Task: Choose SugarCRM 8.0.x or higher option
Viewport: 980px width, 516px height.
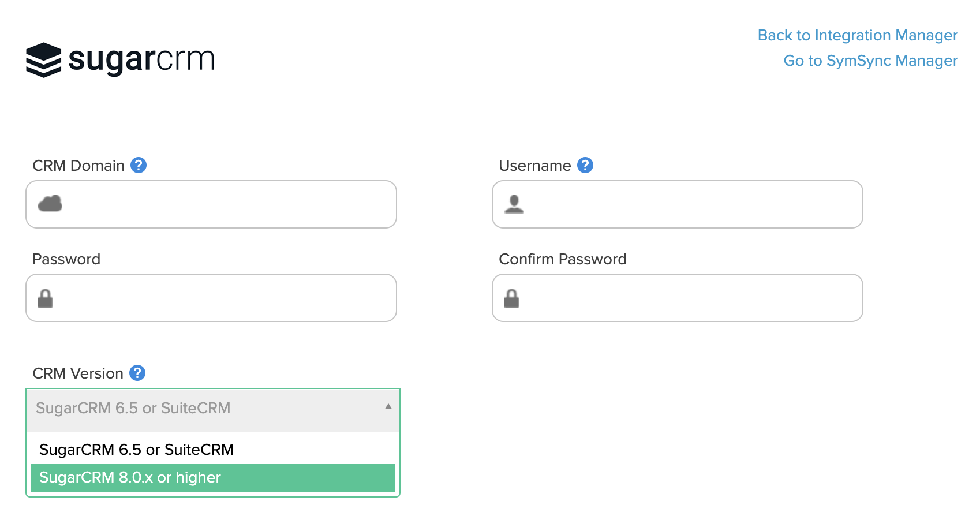Action: click(213, 478)
